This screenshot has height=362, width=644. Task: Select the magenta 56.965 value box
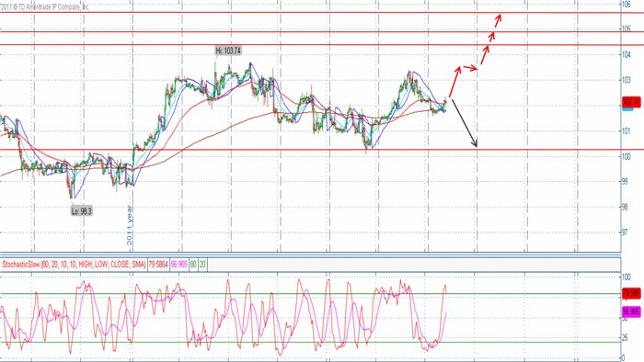coord(178,265)
